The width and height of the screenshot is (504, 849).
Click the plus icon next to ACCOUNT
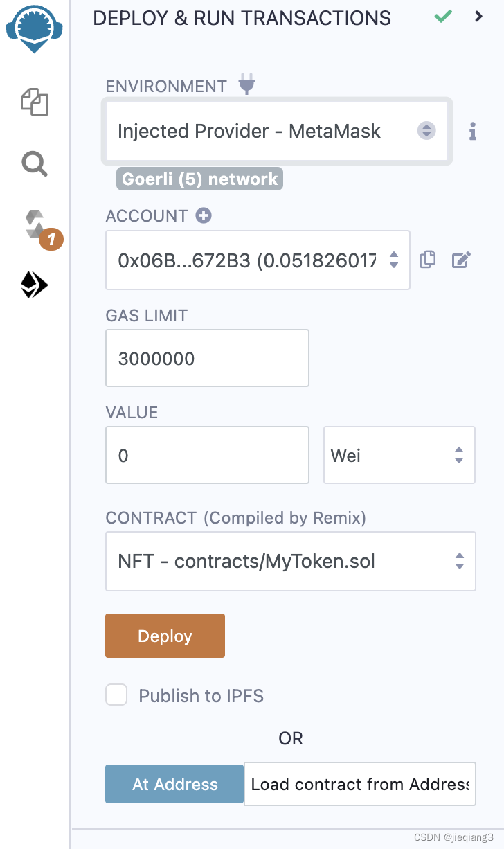pyautogui.click(x=204, y=216)
